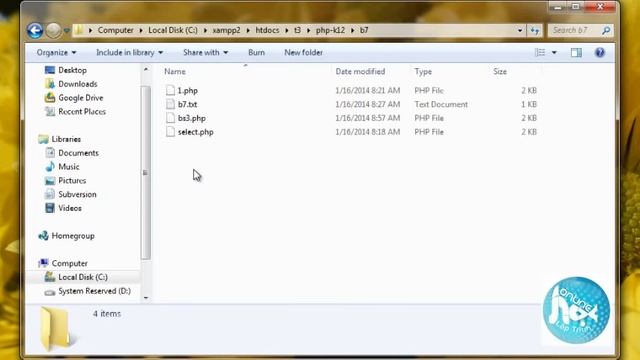Open the recent locations dropdown arrow
The height and width of the screenshot is (360, 640).
[x=67, y=31]
